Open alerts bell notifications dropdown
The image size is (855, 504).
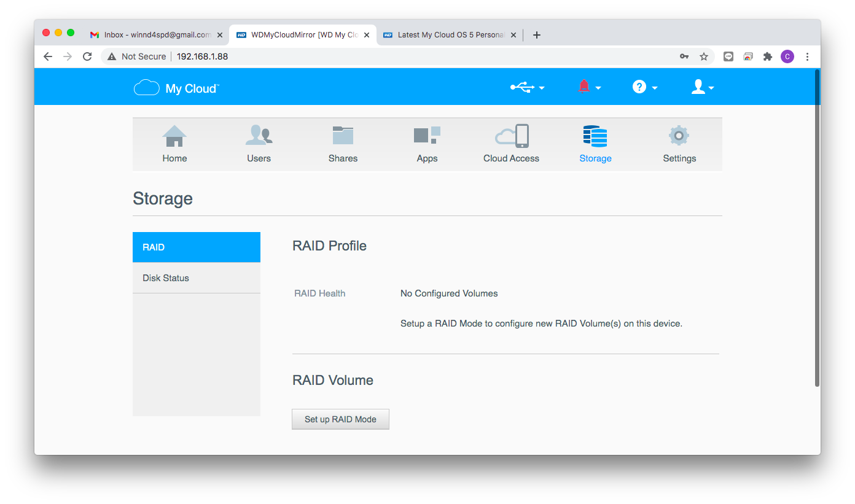589,87
